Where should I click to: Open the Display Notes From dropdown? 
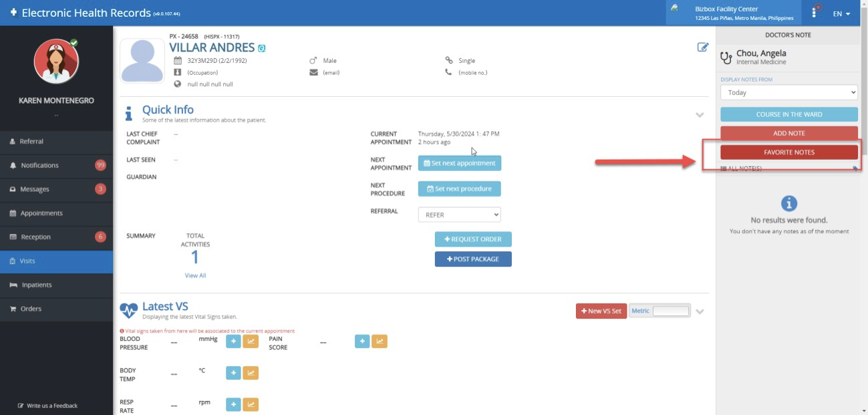tap(788, 93)
